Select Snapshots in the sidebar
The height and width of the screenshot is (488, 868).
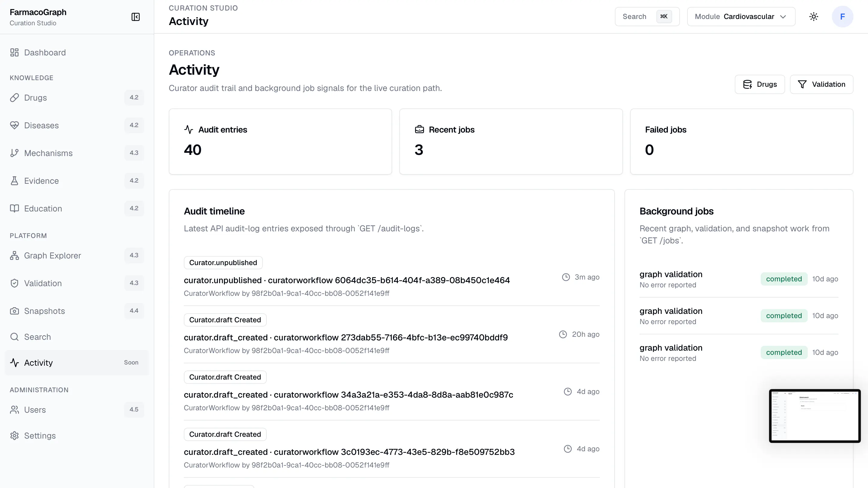pyautogui.click(x=77, y=311)
